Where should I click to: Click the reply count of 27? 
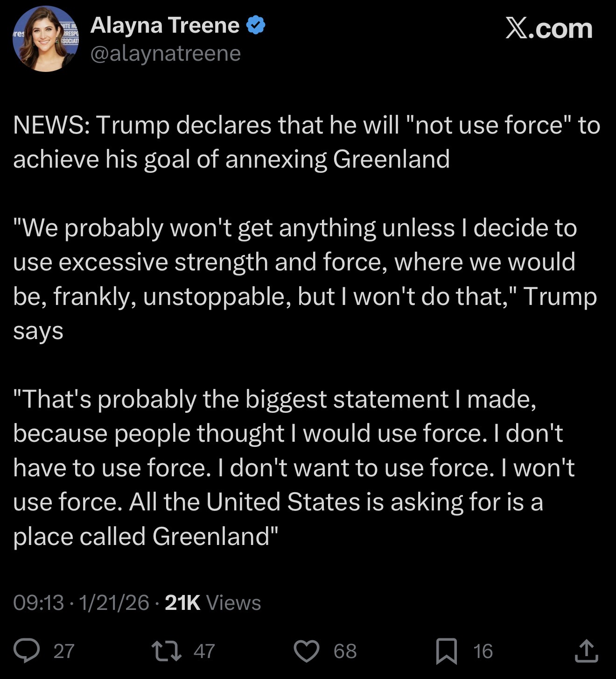point(64,651)
